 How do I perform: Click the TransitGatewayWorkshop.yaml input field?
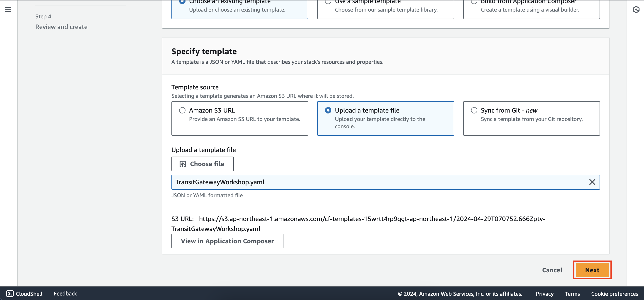click(x=386, y=182)
